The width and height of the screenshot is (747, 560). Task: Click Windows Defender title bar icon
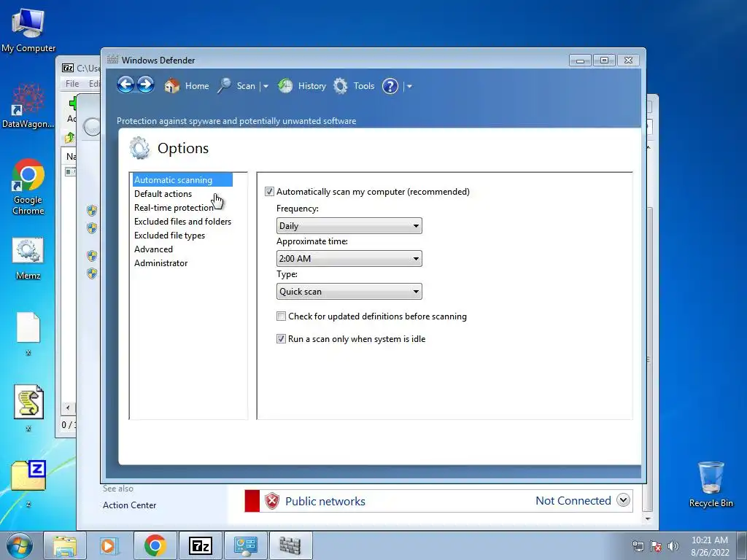coord(112,60)
